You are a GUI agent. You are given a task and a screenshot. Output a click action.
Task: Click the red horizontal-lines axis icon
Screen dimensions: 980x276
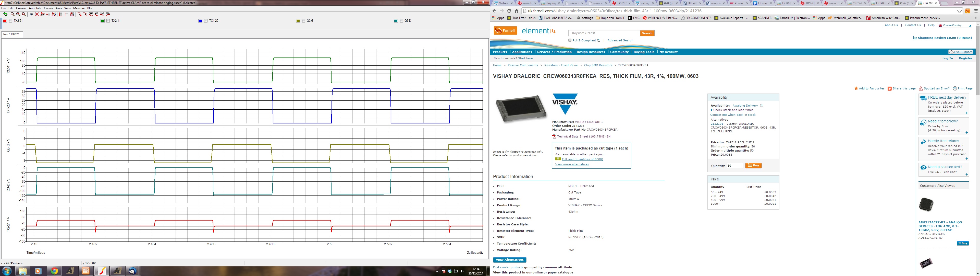point(66,15)
